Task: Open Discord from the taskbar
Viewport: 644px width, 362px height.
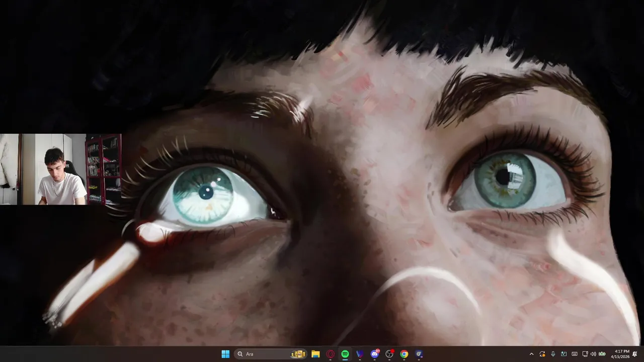Action: (x=374, y=354)
